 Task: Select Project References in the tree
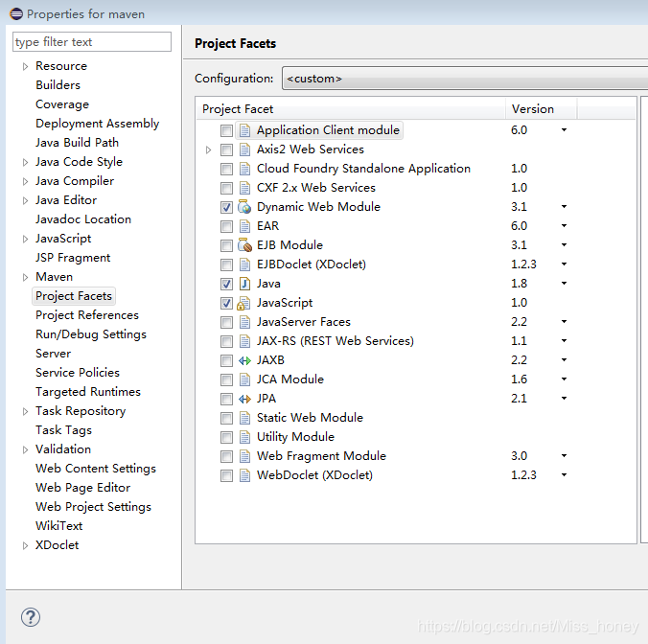[87, 315]
